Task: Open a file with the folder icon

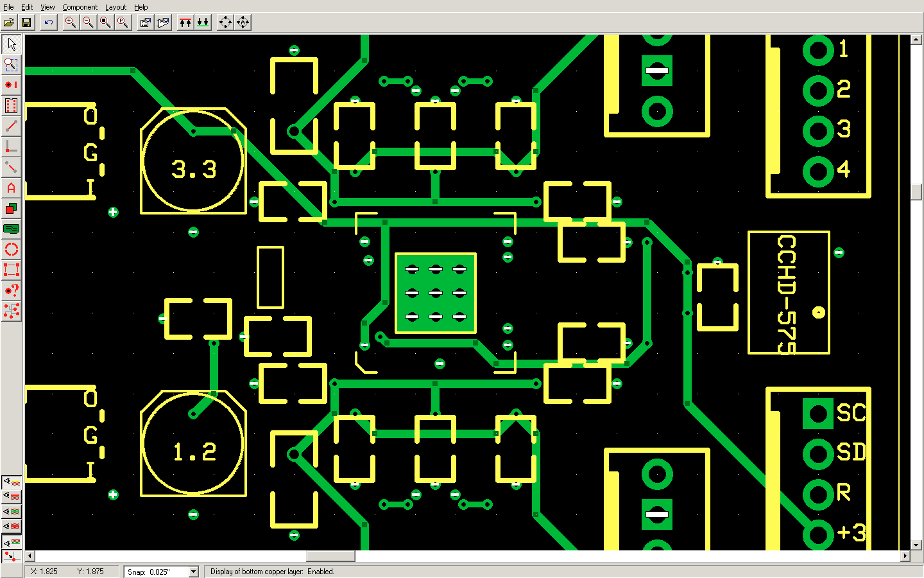Action: (x=9, y=22)
